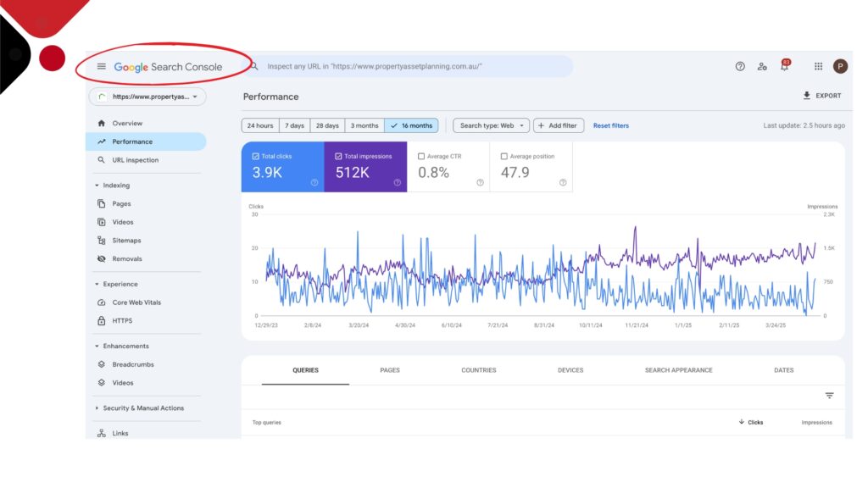This screenshot has width=868, height=488.
Task: Switch to the Devices tab
Action: click(570, 370)
